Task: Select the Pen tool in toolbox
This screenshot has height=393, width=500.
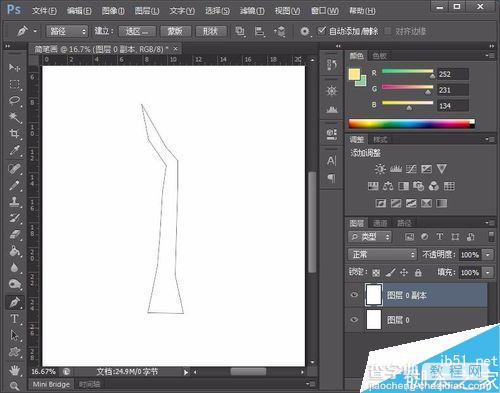Action: pos(14,302)
